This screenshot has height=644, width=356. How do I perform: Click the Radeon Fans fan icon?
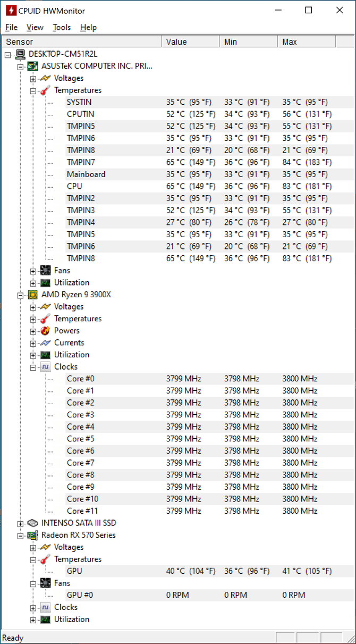click(46, 583)
